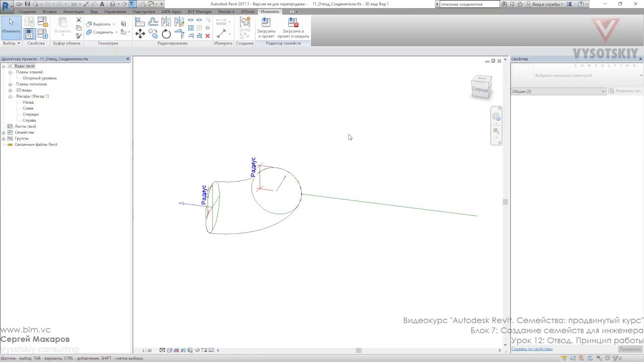Click the Mirror draw axis icon
Image resolution: width=644 pixels, height=362 pixels.
coord(179,22)
